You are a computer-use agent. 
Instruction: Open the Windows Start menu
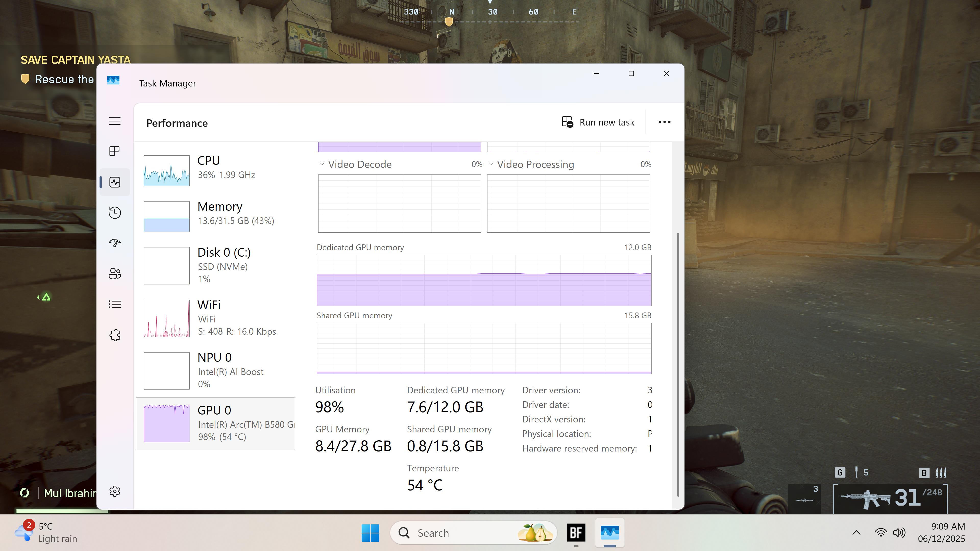click(370, 533)
